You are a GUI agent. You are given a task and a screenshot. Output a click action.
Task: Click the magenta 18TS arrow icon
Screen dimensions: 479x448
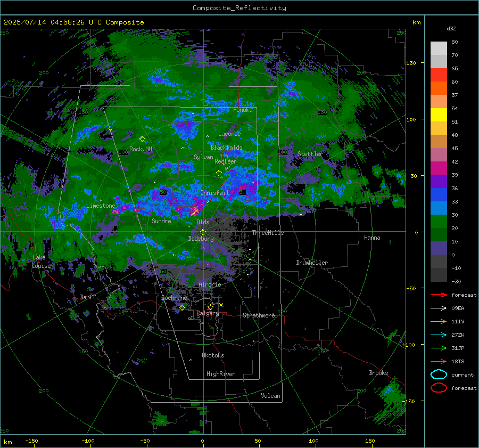coord(439,362)
